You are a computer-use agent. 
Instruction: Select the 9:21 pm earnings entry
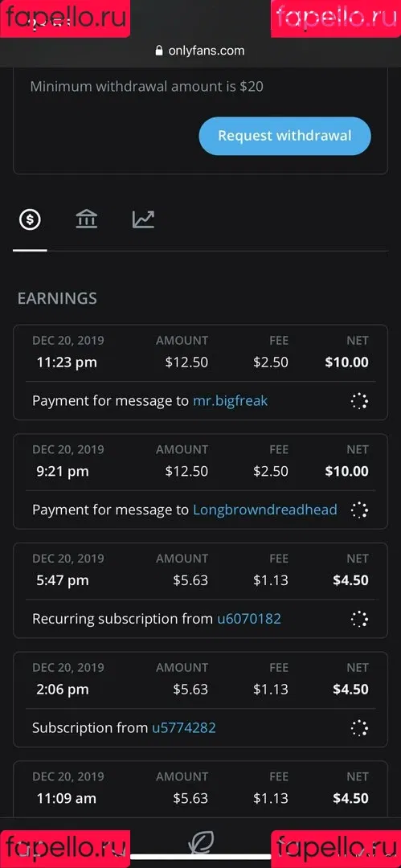201,481
